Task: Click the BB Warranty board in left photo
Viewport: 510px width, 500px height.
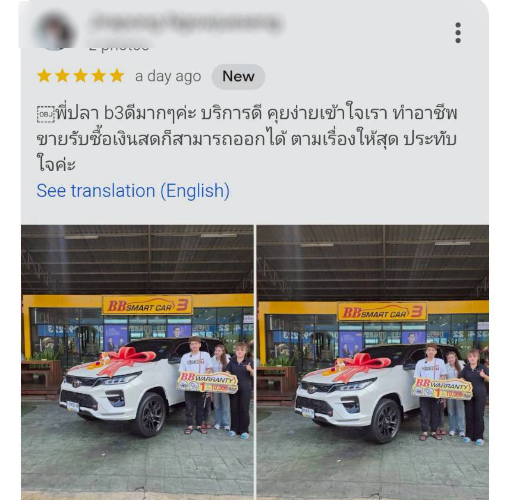Action: pos(207,382)
